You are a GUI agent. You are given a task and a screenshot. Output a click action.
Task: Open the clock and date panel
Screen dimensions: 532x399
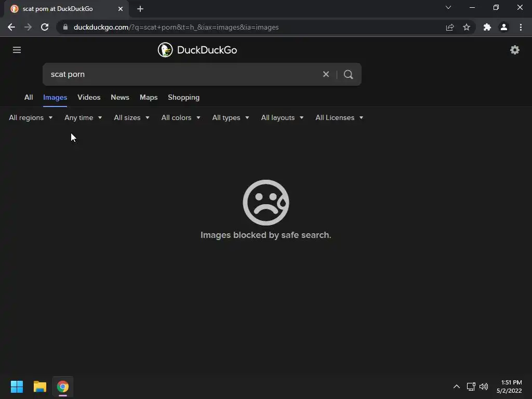pos(509,387)
